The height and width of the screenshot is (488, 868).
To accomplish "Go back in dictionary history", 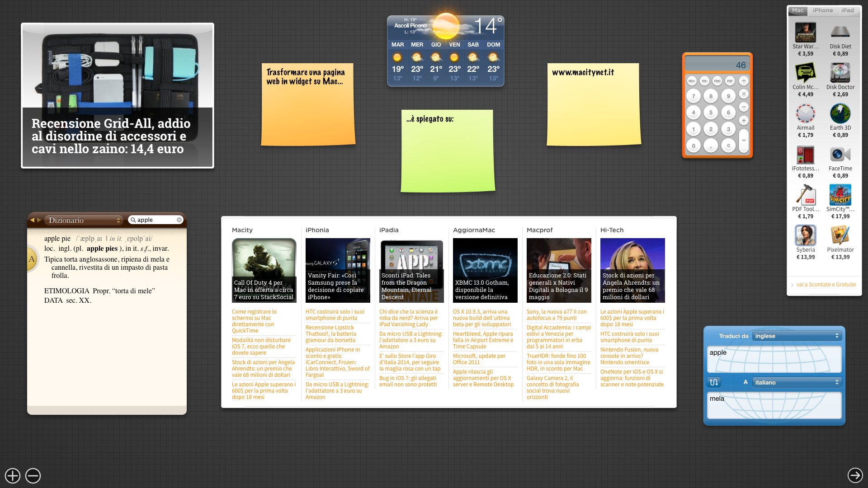I will click(32, 220).
